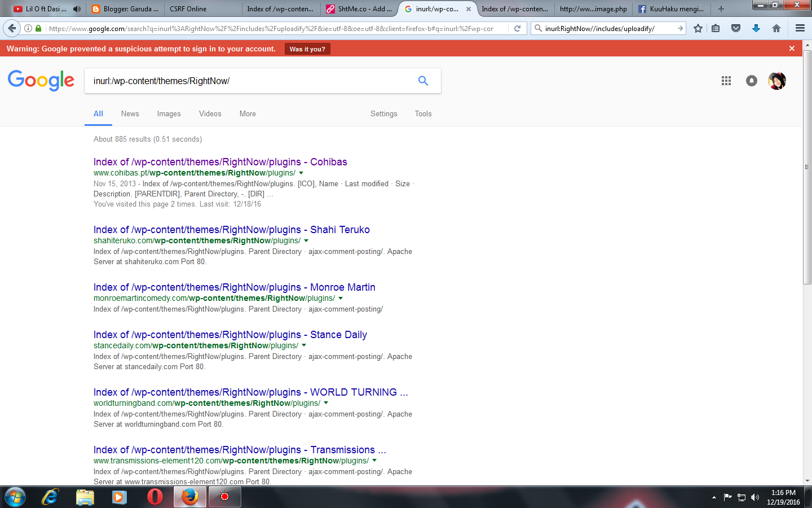Click the Firefox back arrow button
812x508 pixels.
(12, 28)
